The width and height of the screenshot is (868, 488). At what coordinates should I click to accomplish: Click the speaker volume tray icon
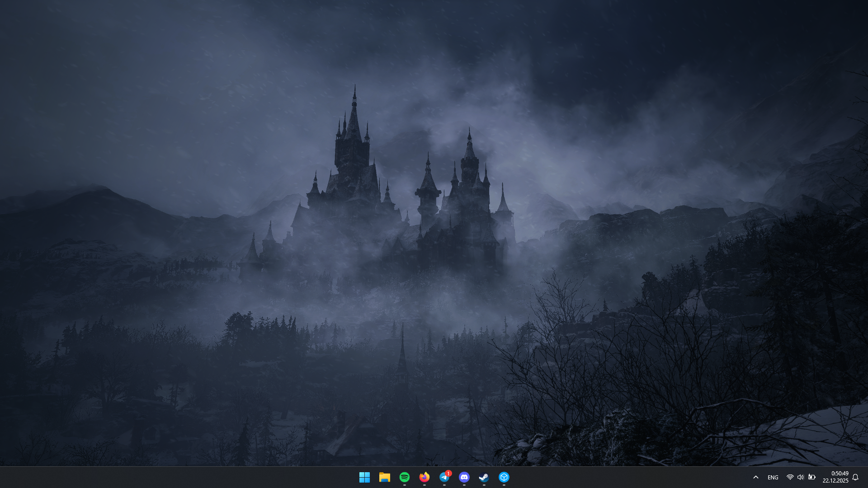(x=800, y=477)
